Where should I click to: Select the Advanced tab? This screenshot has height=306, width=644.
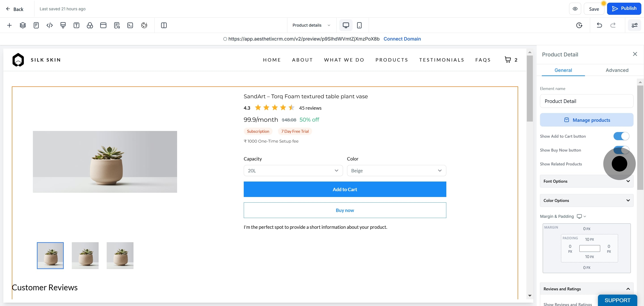click(x=617, y=70)
